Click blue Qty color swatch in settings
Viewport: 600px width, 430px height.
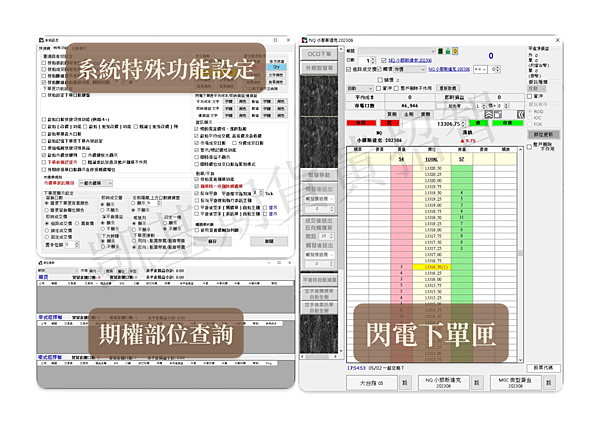[x=276, y=67]
